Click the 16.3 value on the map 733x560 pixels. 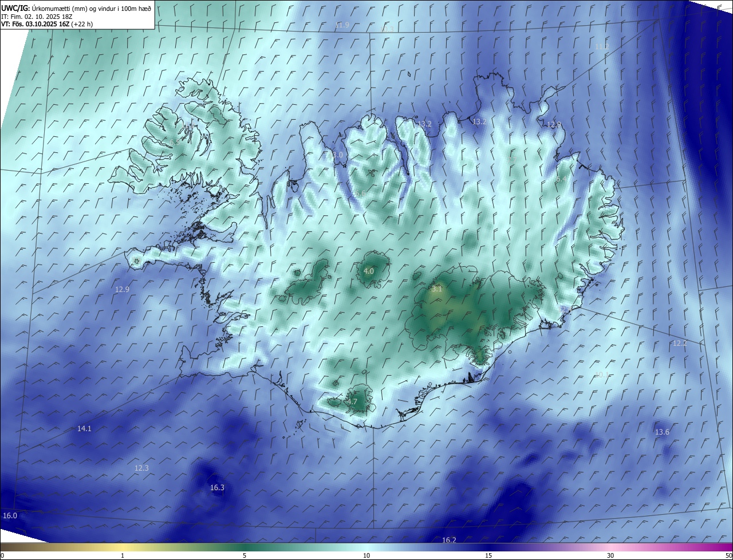point(217,488)
